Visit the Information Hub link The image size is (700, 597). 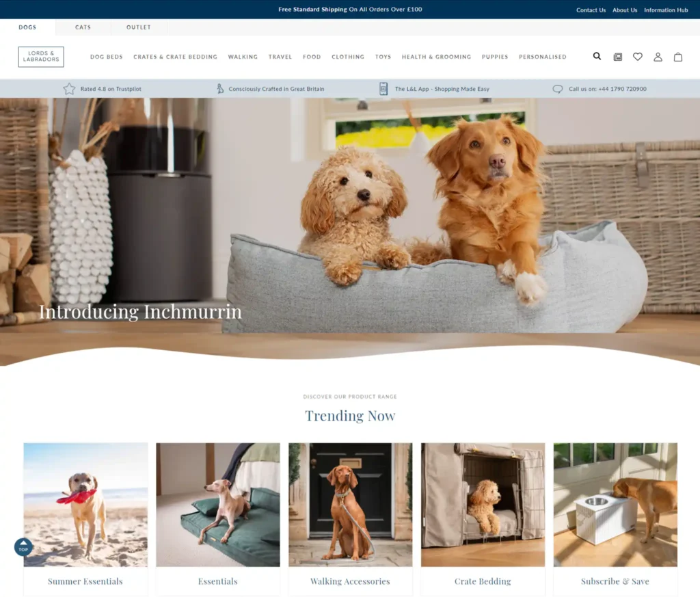pyautogui.click(x=666, y=10)
